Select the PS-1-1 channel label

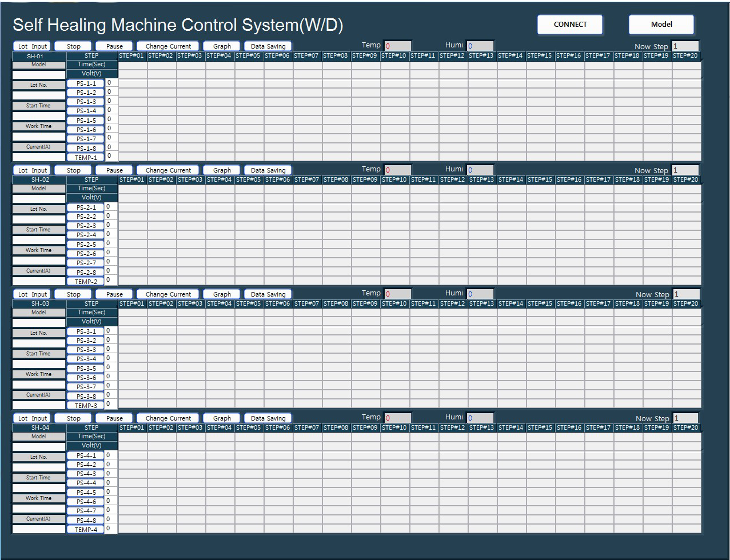pyautogui.click(x=86, y=83)
